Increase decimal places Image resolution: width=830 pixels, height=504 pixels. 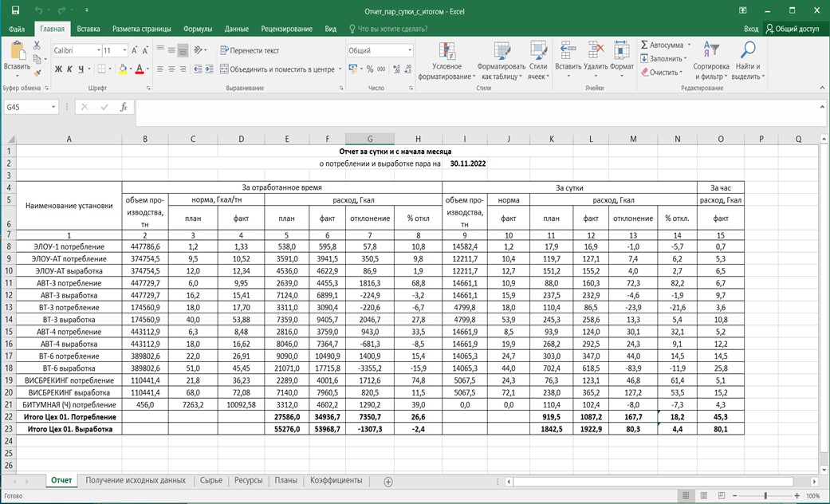coord(396,69)
